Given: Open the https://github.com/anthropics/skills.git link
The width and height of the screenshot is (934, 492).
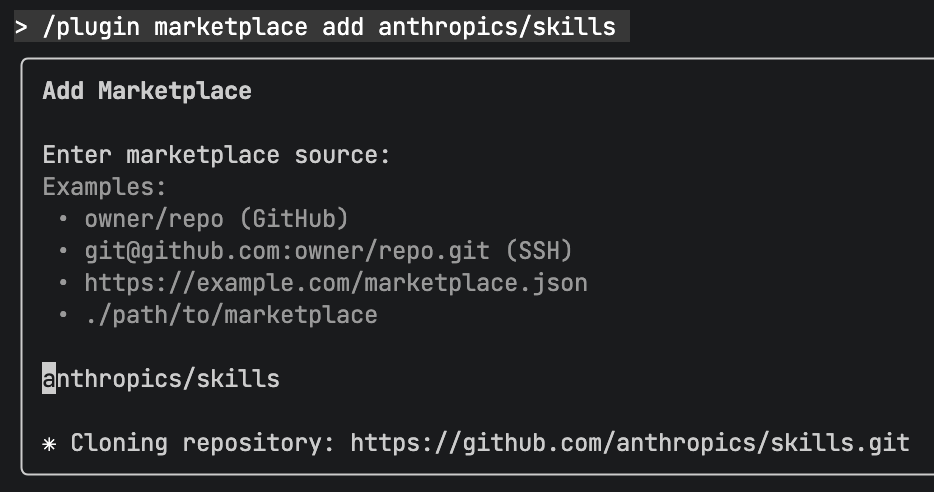Looking at the screenshot, I should (630, 443).
